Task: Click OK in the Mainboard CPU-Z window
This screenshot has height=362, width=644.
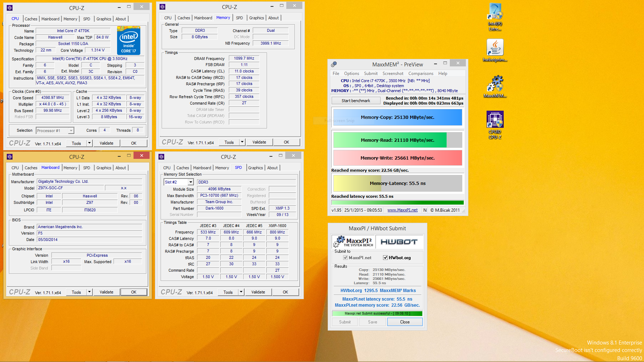Action: (134, 292)
